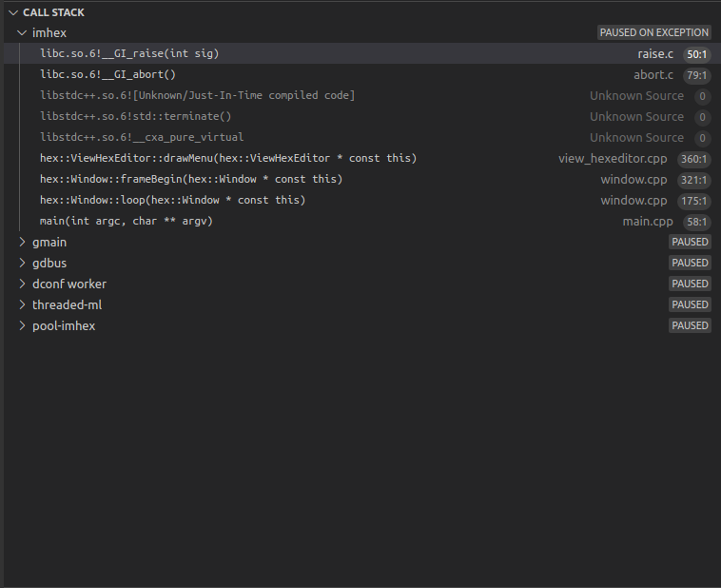Click the PAUSED badge for threaded-ml
Viewport: 721px width, 588px height.
690,304
